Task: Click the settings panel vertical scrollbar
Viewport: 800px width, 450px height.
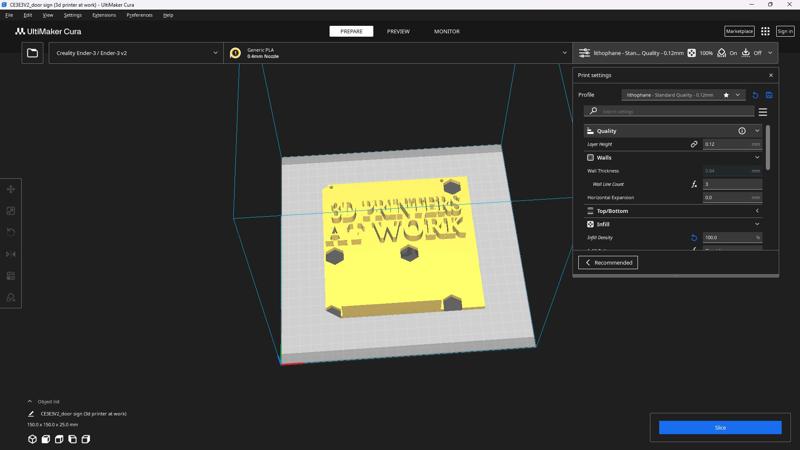Action: pyautogui.click(x=768, y=147)
